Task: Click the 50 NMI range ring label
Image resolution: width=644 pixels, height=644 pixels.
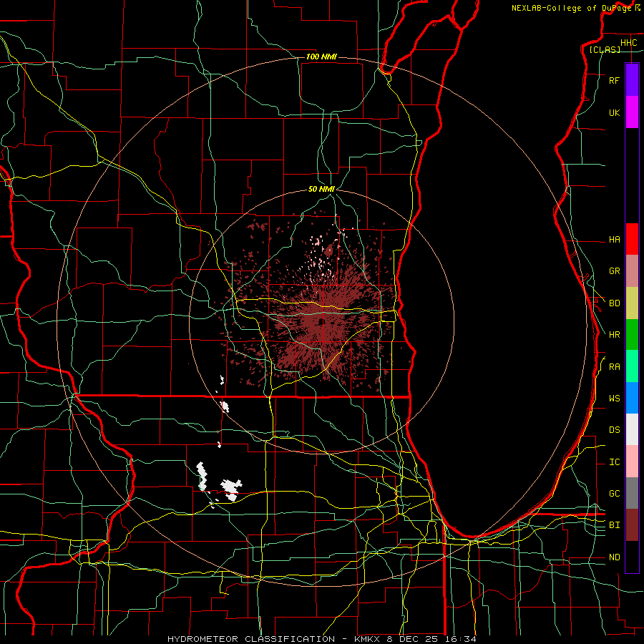Action: (x=321, y=189)
